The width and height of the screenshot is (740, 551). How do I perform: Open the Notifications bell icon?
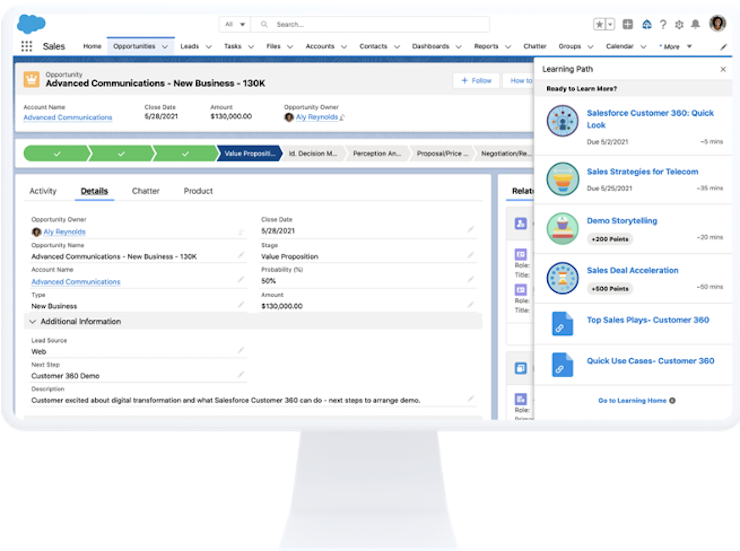[695, 24]
